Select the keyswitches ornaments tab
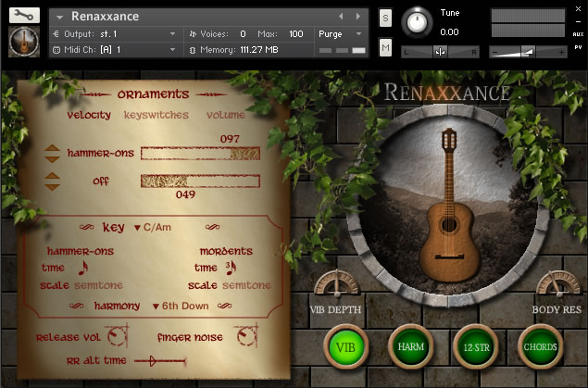Image resolution: width=588 pixels, height=388 pixels. pos(156,115)
